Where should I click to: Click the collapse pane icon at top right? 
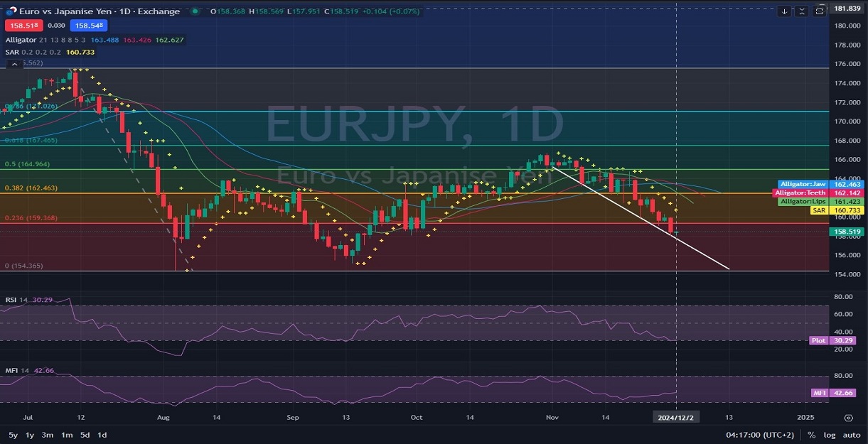coord(802,11)
